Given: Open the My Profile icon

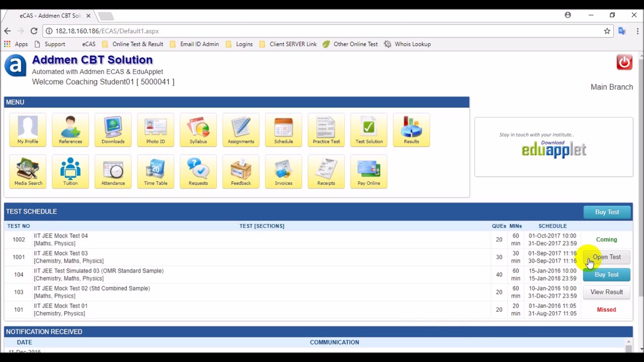Looking at the screenshot, I should (28, 130).
